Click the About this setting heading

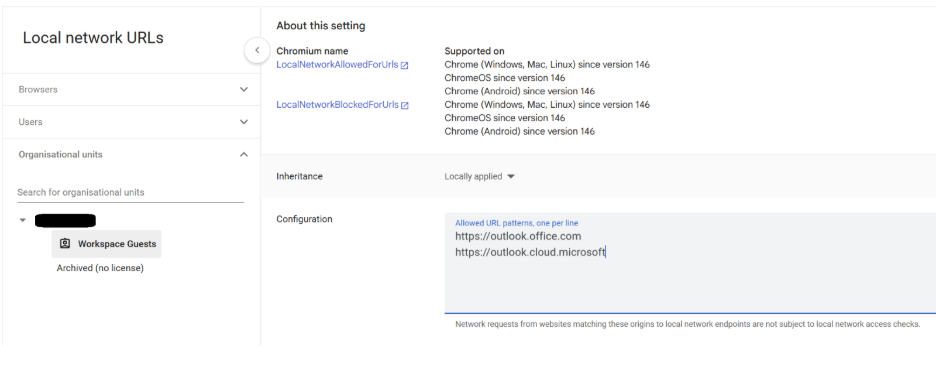(x=321, y=26)
